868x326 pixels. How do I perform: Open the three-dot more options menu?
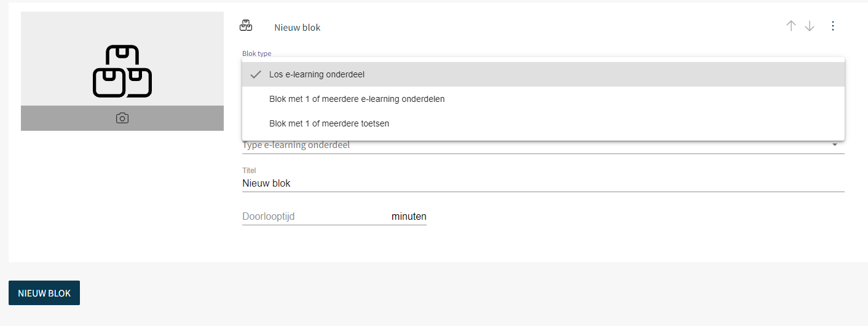click(x=833, y=26)
